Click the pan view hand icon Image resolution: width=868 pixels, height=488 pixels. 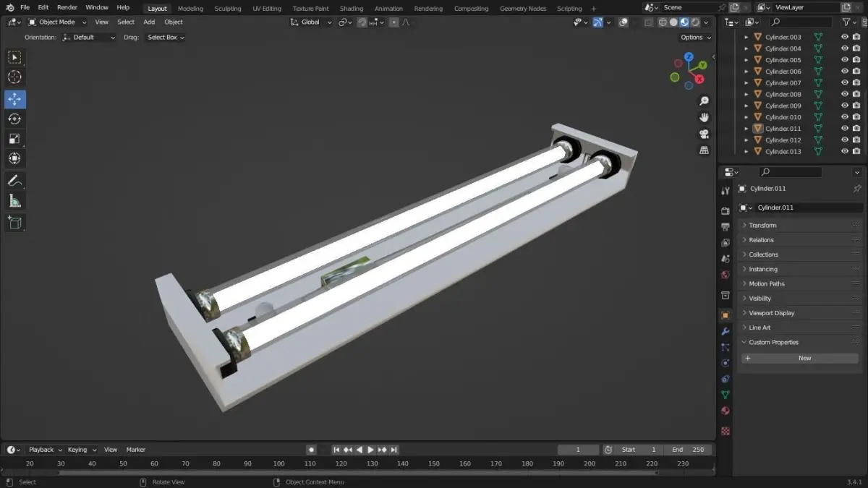(x=704, y=118)
